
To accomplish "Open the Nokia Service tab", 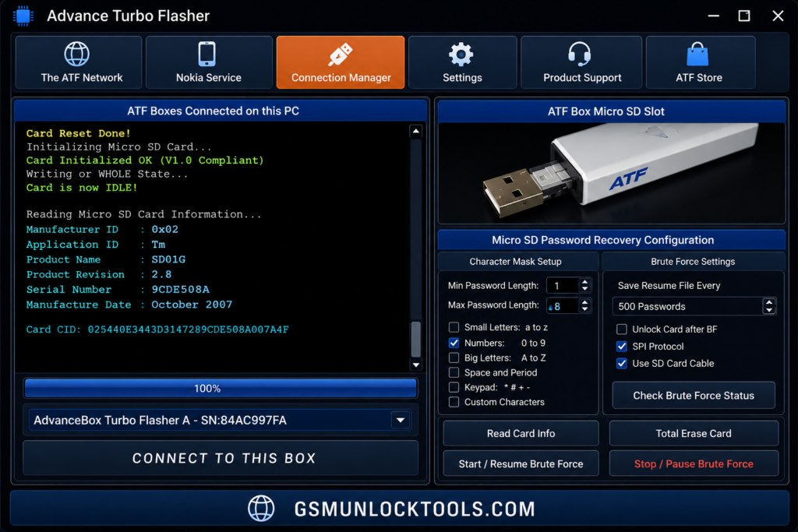I will (x=209, y=62).
